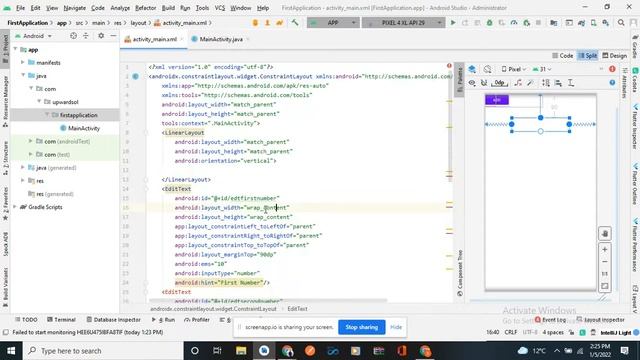640x360 pixels.
Task: Open the Refactor menu
Action: coord(145,8)
